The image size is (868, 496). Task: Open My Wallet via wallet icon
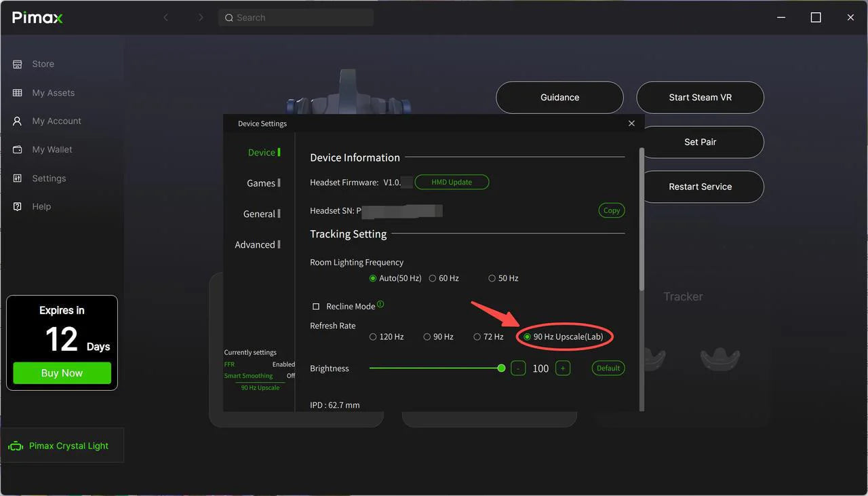click(18, 149)
